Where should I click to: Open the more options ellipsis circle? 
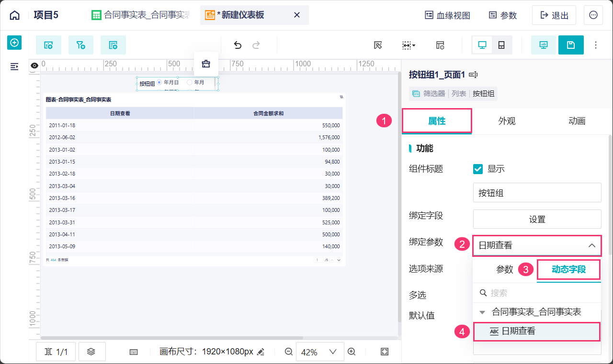click(593, 15)
